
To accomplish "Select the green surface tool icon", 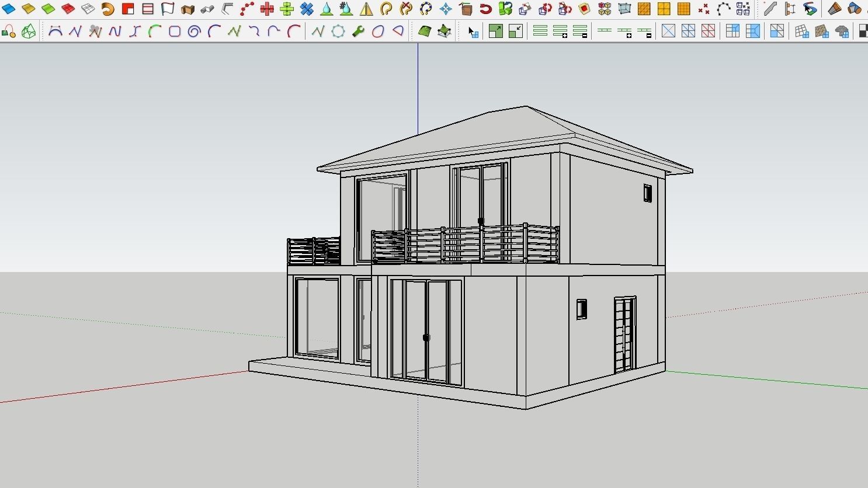I will (48, 9).
